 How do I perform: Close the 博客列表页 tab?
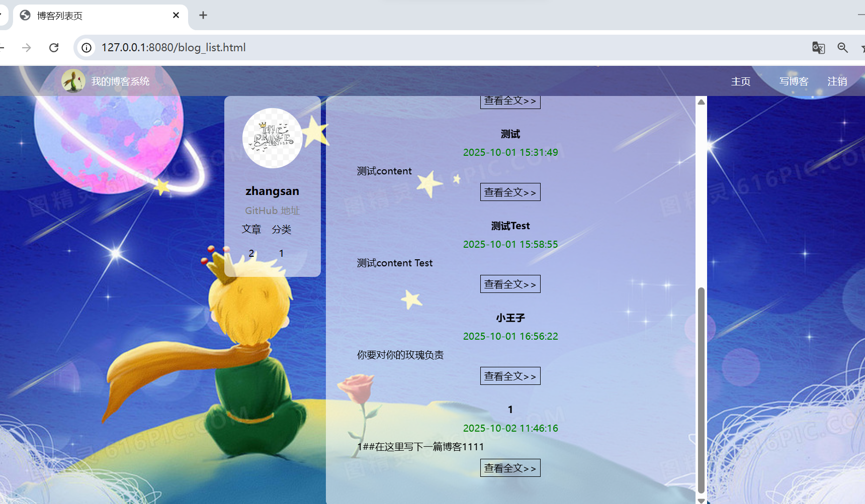(176, 15)
